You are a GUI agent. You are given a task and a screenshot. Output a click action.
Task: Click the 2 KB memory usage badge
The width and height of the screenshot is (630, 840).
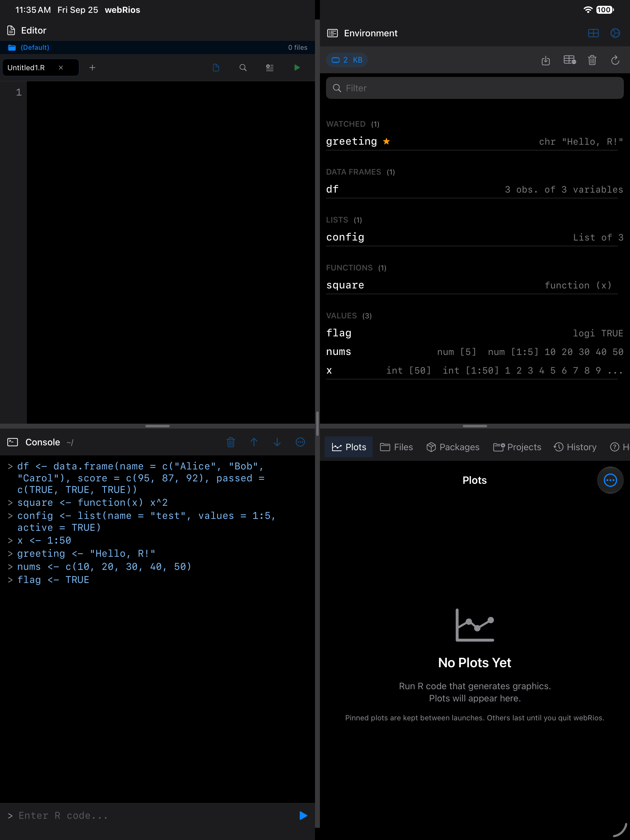tap(347, 60)
